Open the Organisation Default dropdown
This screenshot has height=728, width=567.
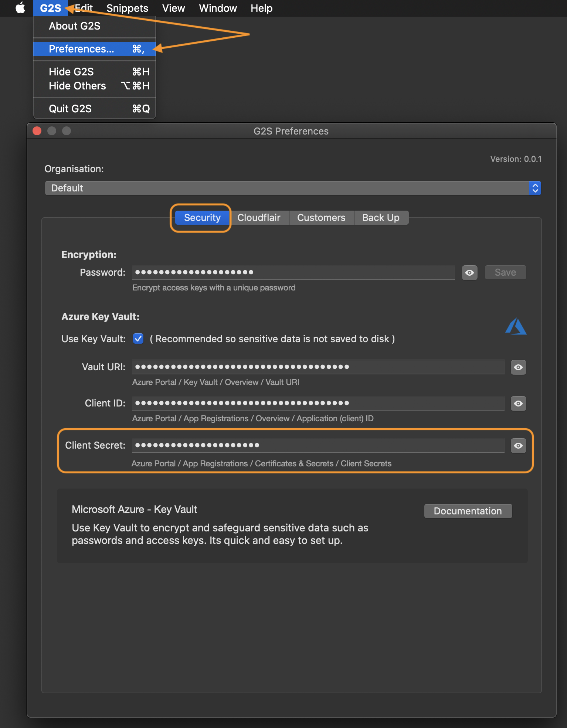tap(293, 188)
